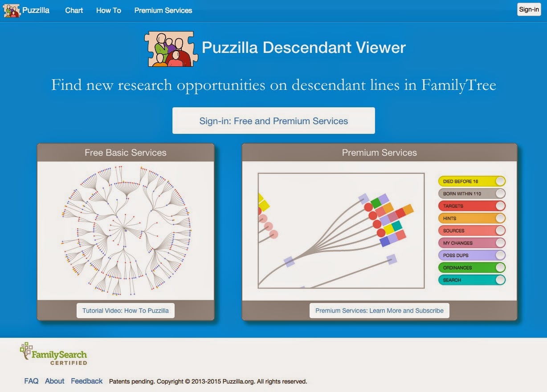Toggle the Sources switch
The image size is (547, 392).
point(472,230)
